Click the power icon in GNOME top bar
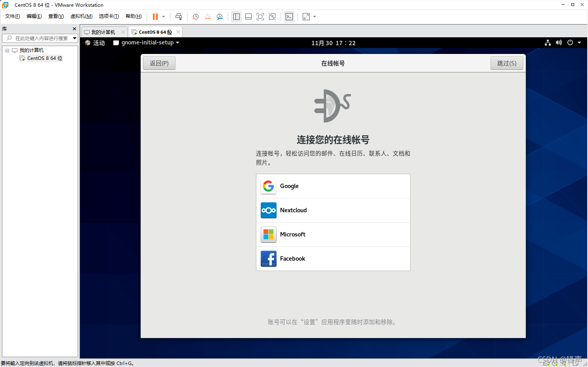588x367 pixels. pyautogui.click(x=570, y=42)
